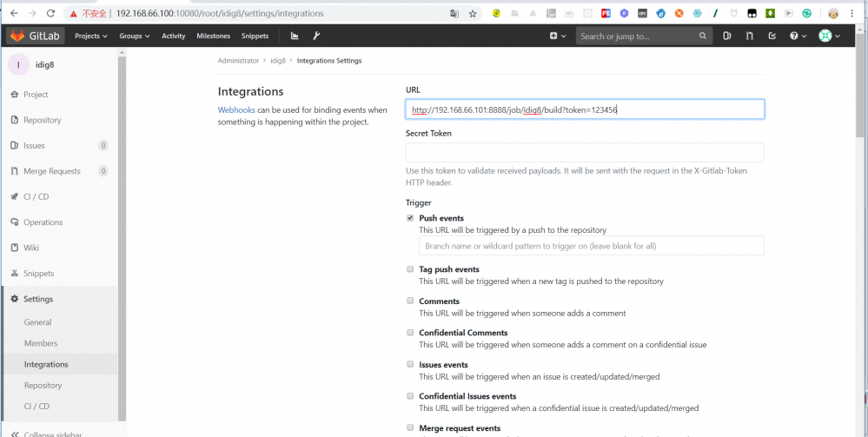Image resolution: width=868 pixels, height=437 pixels.
Task: Bookmark this page with the star icon
Action: [473, 14]
